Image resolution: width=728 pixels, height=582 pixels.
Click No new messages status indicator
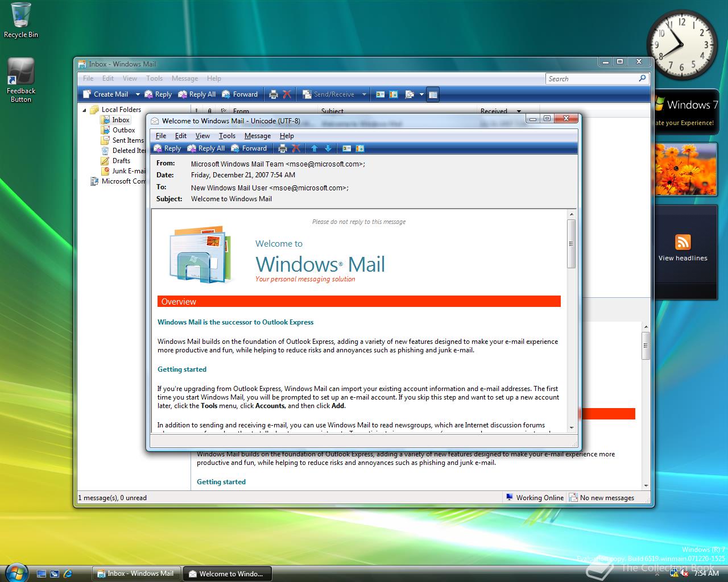click(x=602, y=498)
